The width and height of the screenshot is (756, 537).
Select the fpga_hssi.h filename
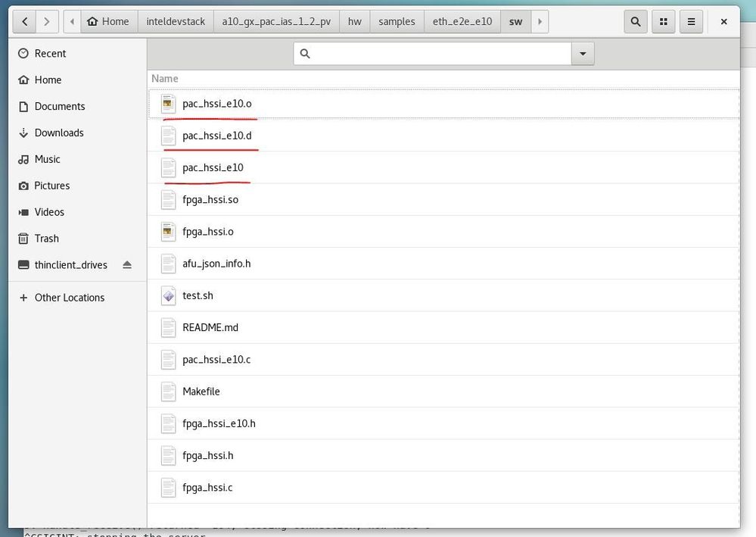[x=208, y=455]
